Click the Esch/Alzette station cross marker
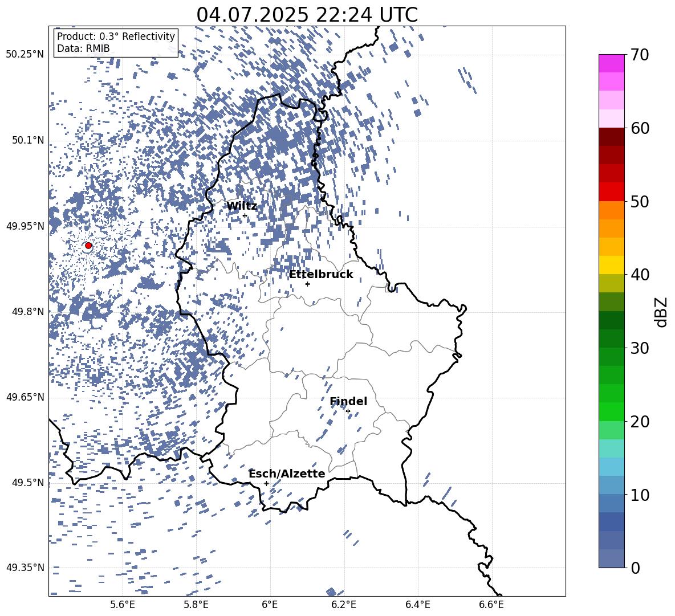The width and height of the screenshot is (675, 616). [x=266, y=483]
